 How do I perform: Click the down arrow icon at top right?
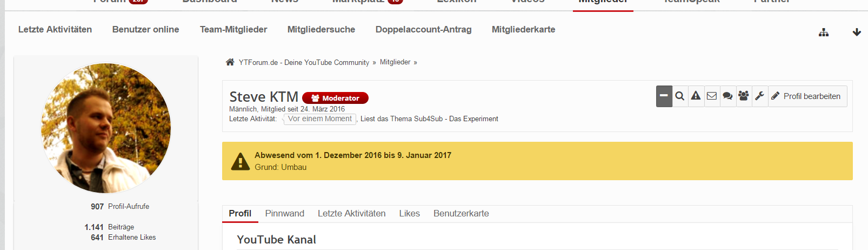coord(857,32)
